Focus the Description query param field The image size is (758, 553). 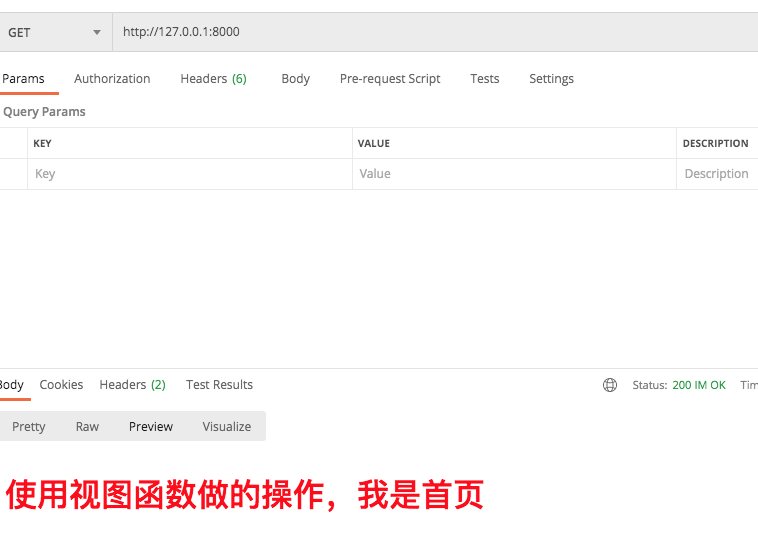tap(716, 174)
